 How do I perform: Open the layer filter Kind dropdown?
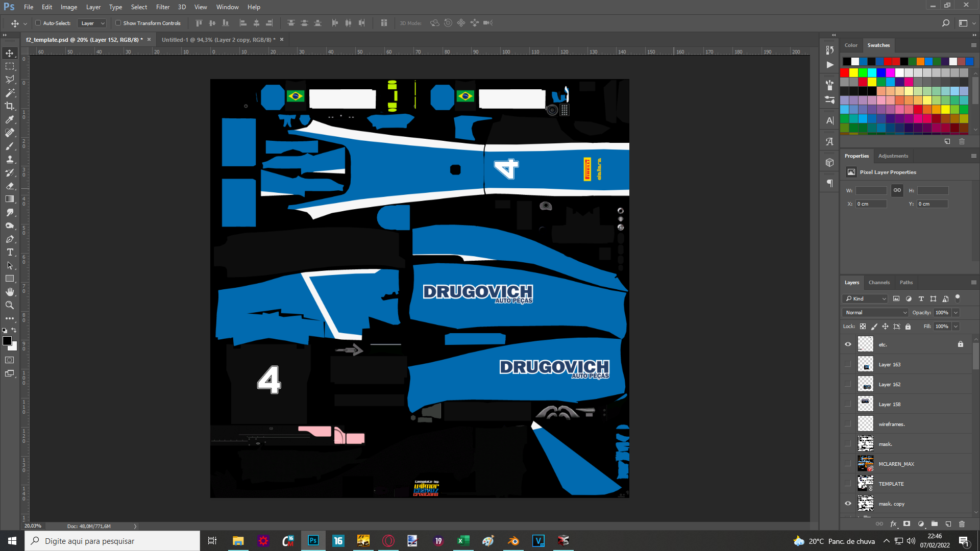click(866, 298)
